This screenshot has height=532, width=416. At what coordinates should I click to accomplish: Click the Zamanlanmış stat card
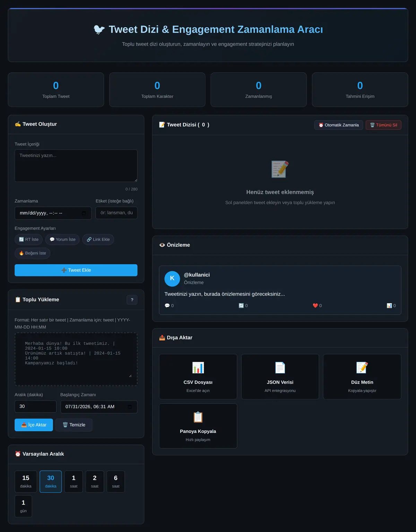[x=259, y=90]
